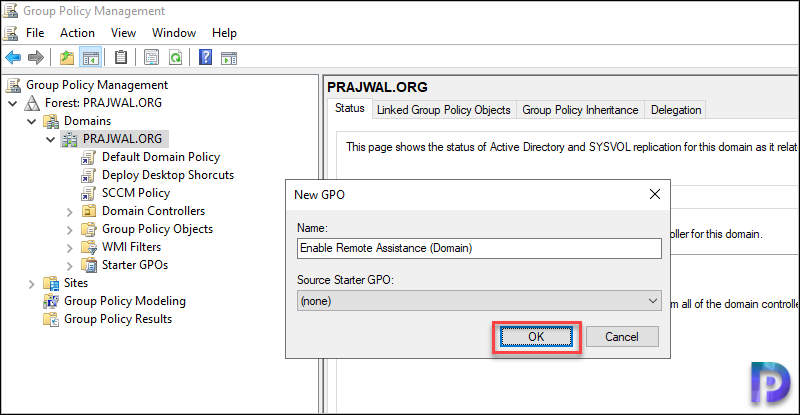This screenshot has height=415, width=800.
Task: Click the SCCM Policy GPO icon
Action: point(88,193)
